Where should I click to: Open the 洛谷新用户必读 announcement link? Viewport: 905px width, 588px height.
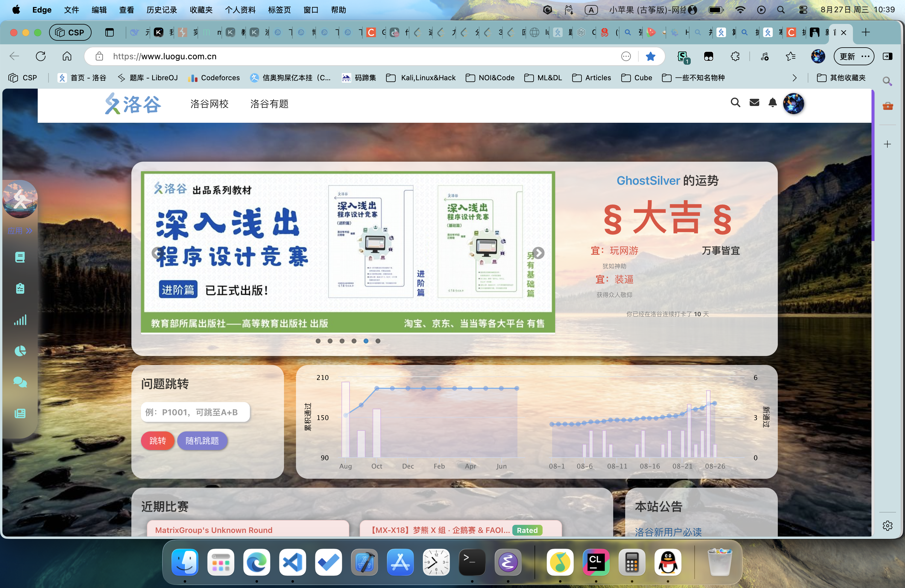click(x=668, y=532)
